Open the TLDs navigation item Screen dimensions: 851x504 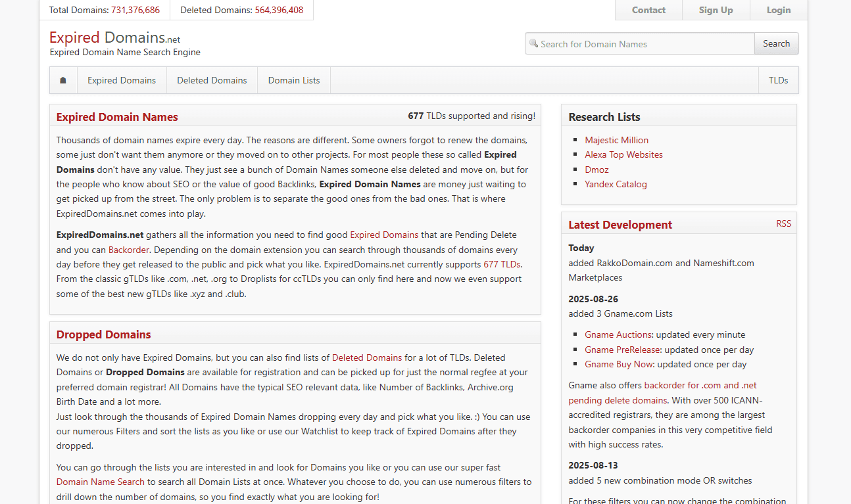click(x=778, y=80)
